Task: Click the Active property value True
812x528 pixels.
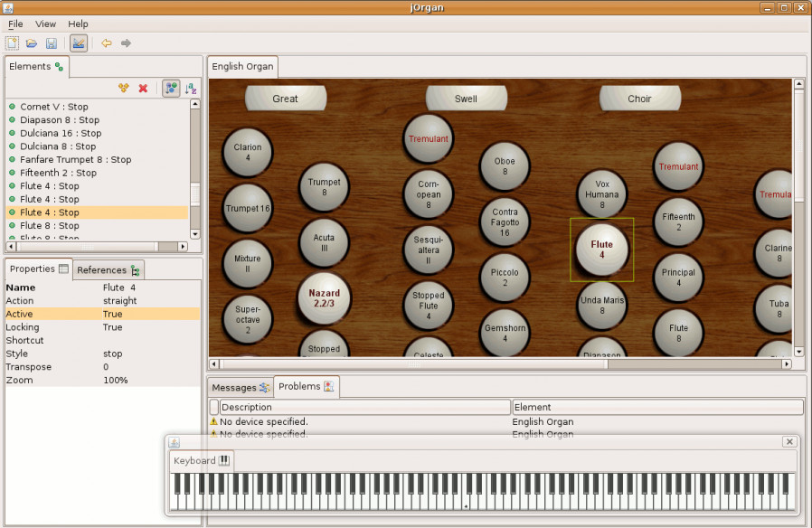Action: point(112,314)
